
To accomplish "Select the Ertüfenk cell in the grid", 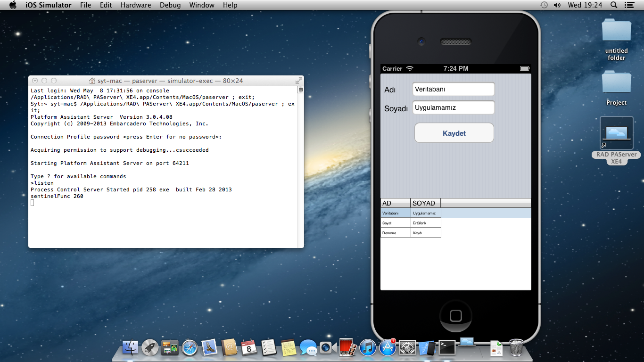I will coord(426,223).
